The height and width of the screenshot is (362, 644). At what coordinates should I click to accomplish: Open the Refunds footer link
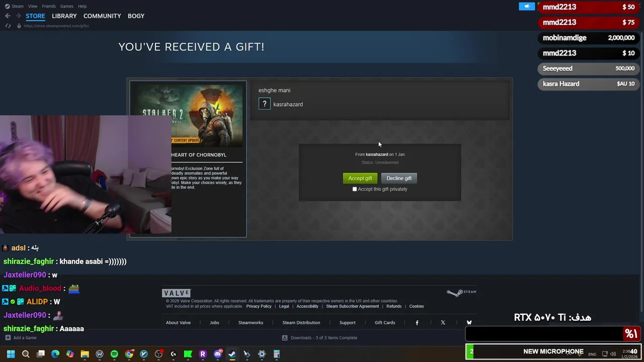point(394,306)
